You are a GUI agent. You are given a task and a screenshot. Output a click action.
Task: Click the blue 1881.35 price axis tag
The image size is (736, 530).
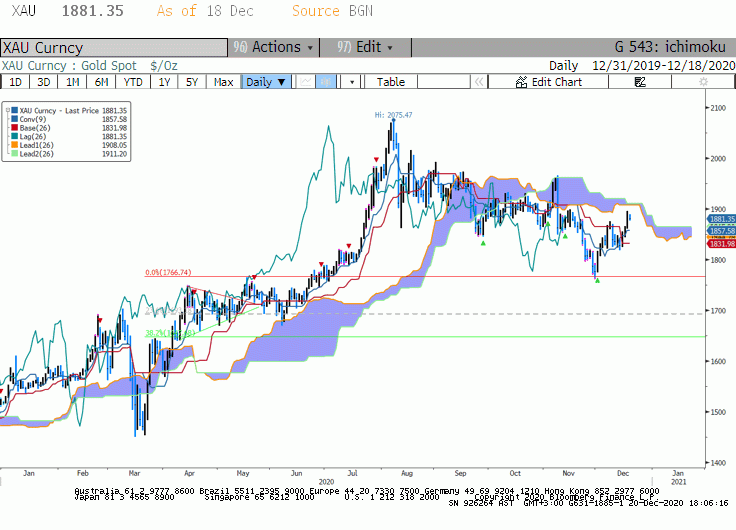721,219
